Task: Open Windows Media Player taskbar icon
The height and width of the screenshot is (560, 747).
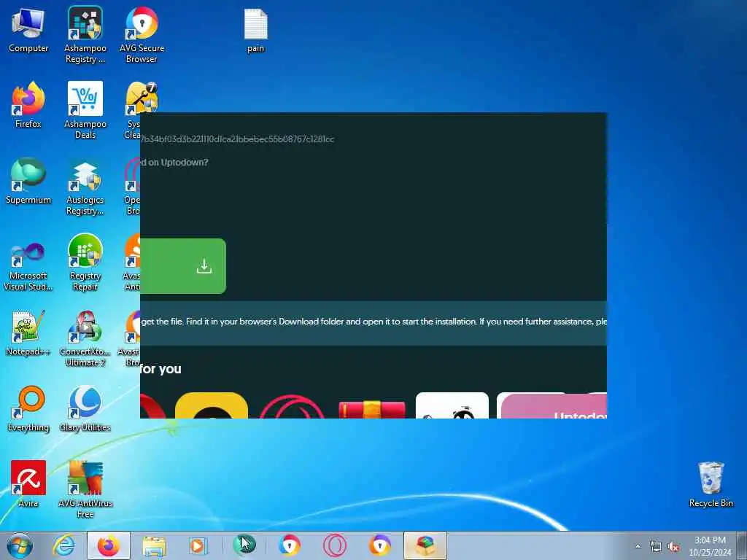Action: [197, 545]
